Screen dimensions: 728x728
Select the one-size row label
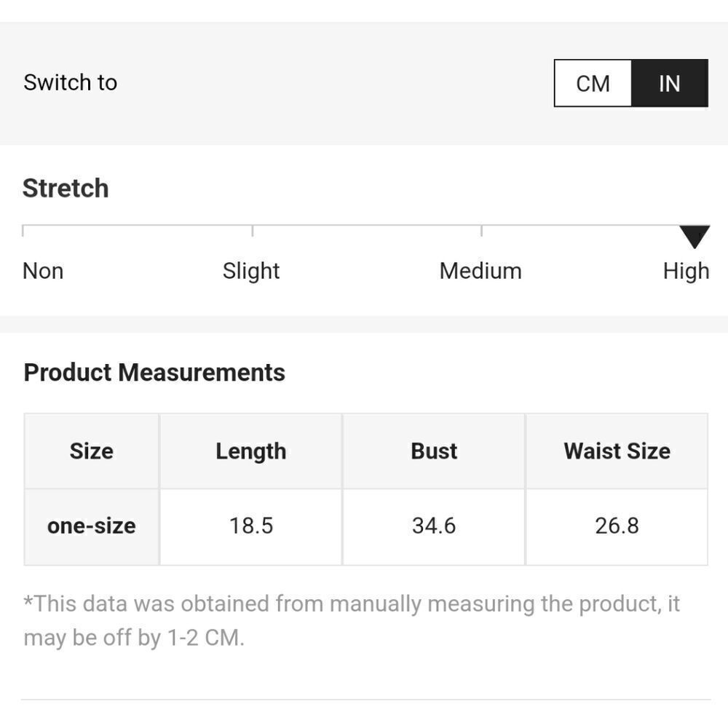92,526
